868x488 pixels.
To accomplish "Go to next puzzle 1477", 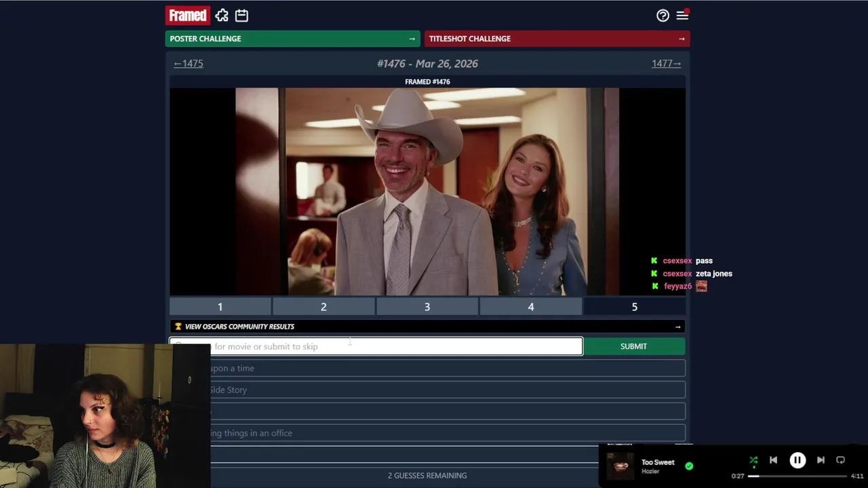I will click(x=667, y=64).
